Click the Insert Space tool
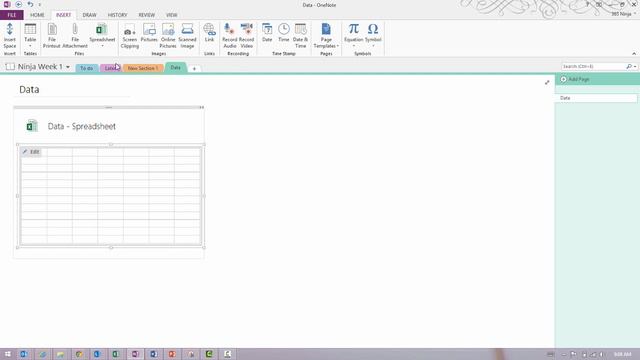 point(10,36)
